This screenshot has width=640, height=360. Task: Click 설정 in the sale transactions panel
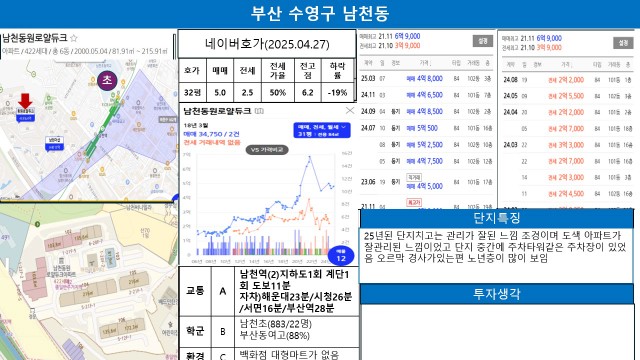click(483, 41)
